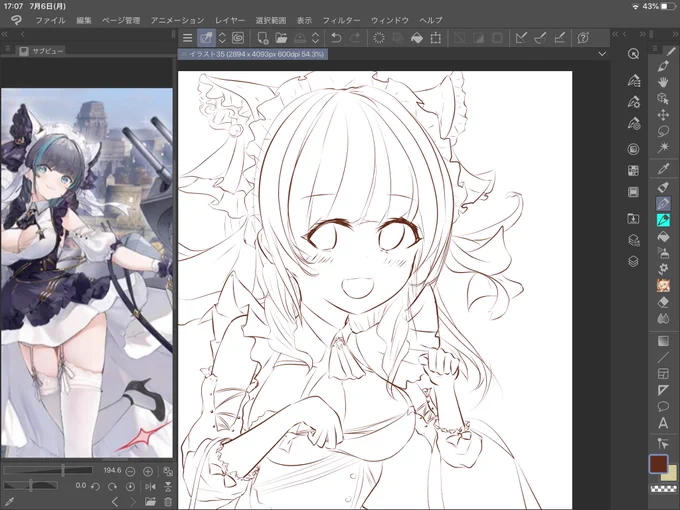Choose the pale yellow sub color swatch
Viewport: 680px width, 510px height.
(x=672, y=474)
